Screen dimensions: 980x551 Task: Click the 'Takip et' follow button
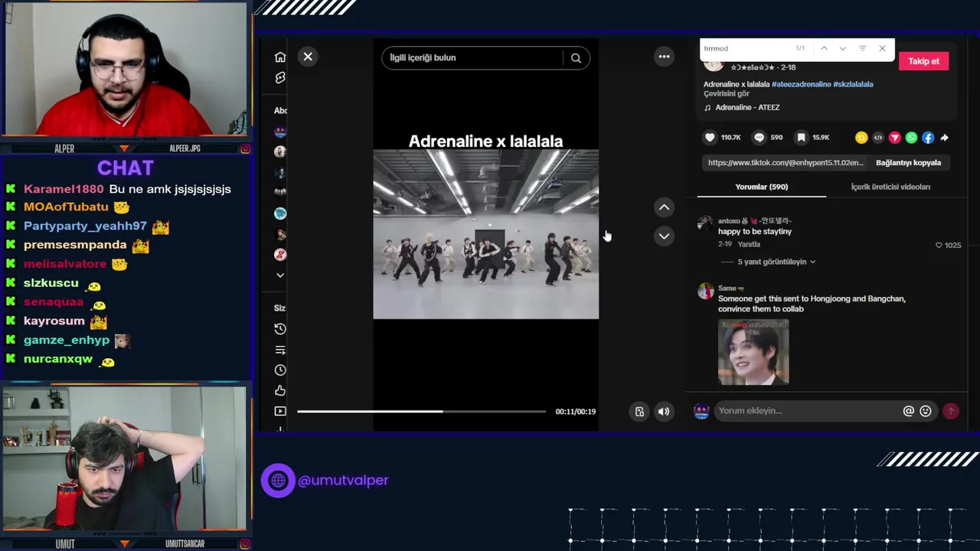[923, 61]
